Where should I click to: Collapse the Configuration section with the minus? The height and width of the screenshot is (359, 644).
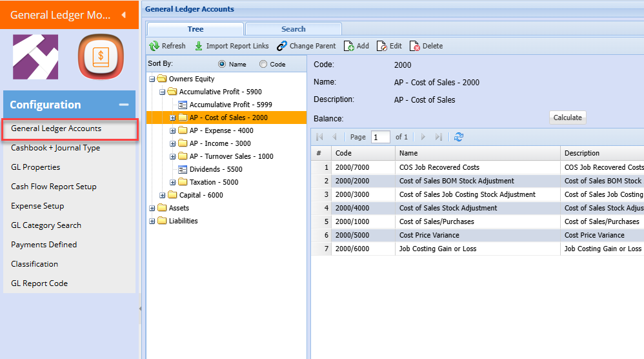coord(123,105)
